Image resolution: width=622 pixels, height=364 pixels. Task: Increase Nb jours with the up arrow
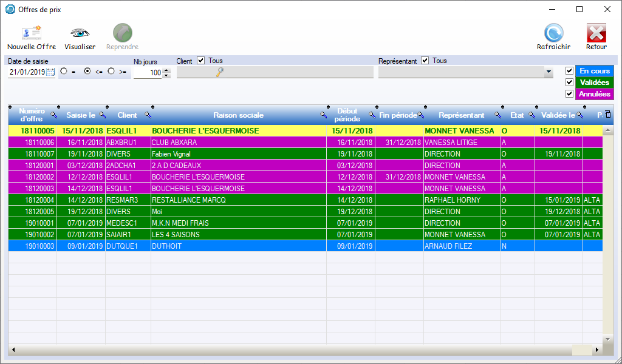click(x=166, y=70)
